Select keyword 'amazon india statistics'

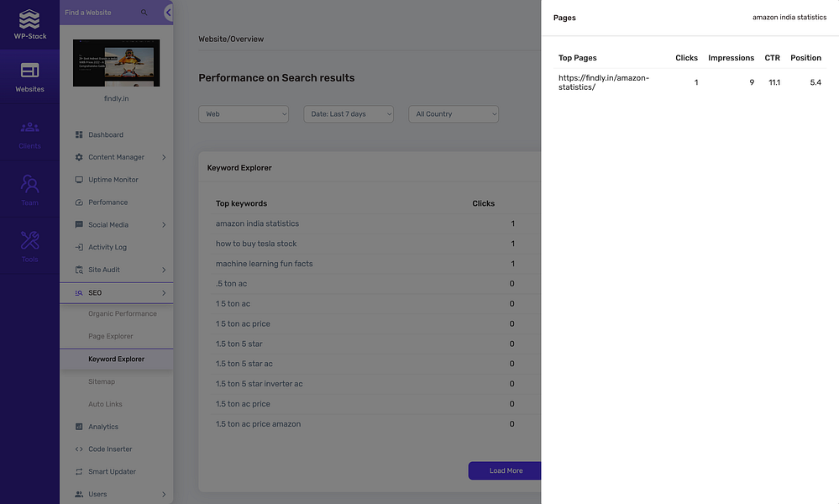[257, 223]
